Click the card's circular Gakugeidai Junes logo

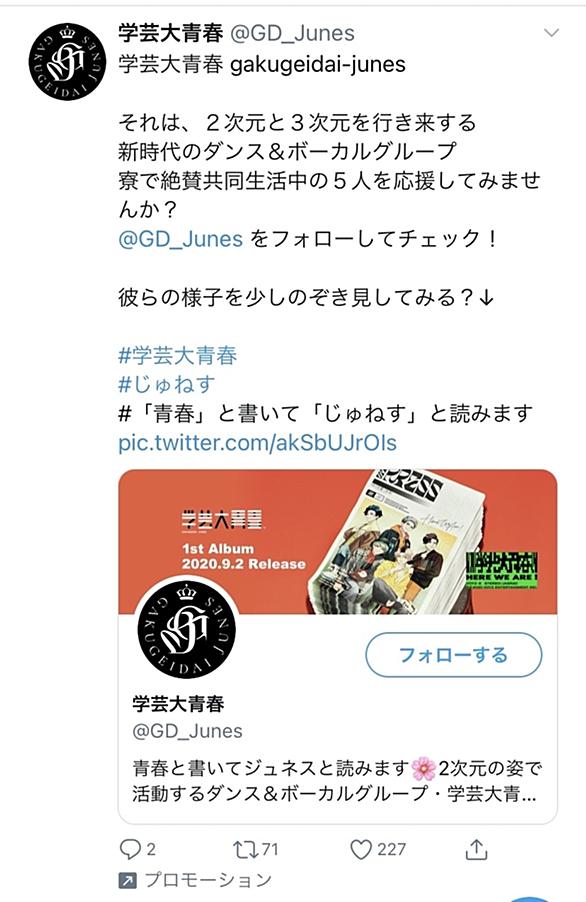186,629
